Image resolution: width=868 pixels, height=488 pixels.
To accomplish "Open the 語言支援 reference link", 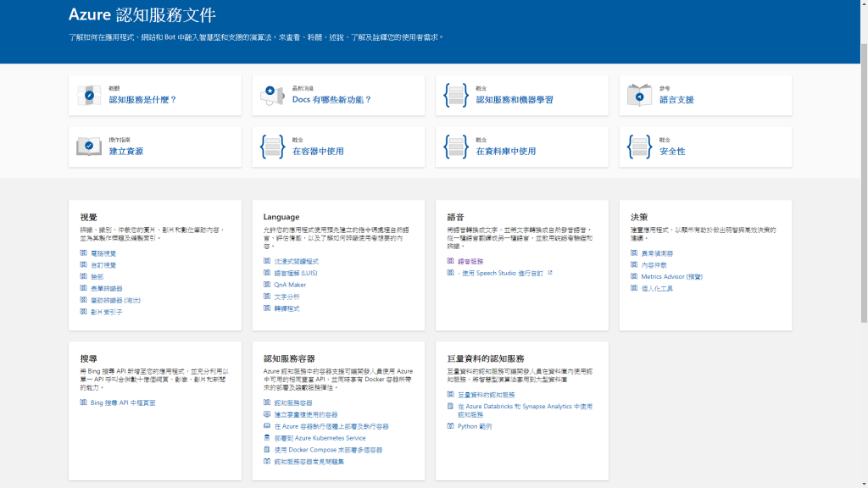I will (676, 100).
